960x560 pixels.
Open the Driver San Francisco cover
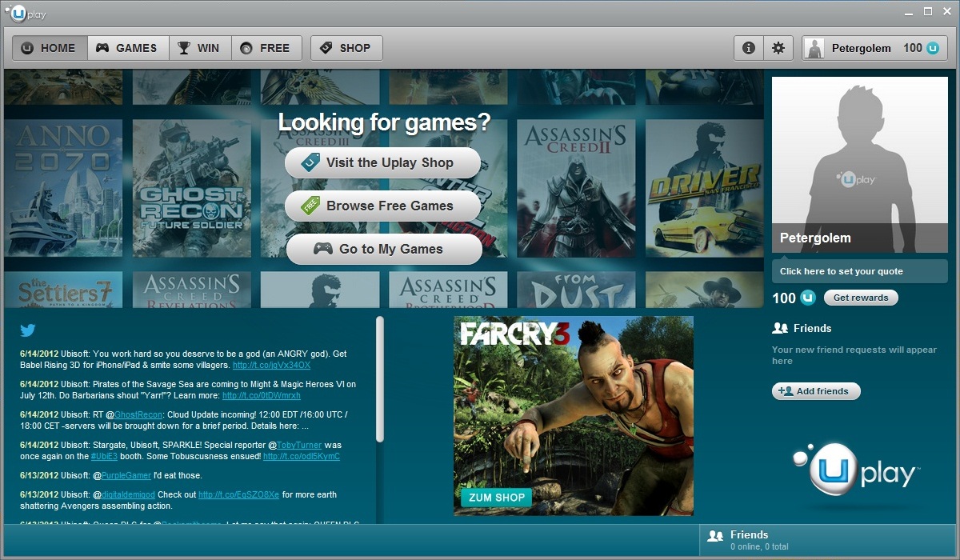click(x=704, y=188)
